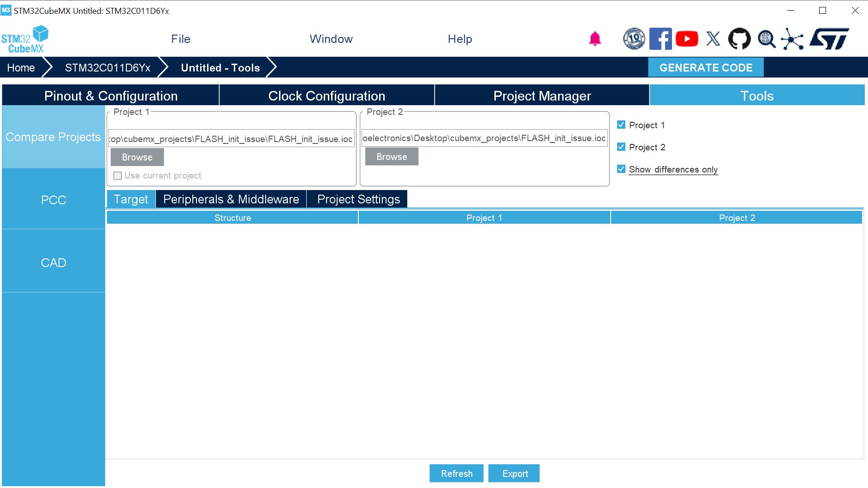868x488 pixels.
Task: Open the YouTube icon link
Action: (687, 39)
